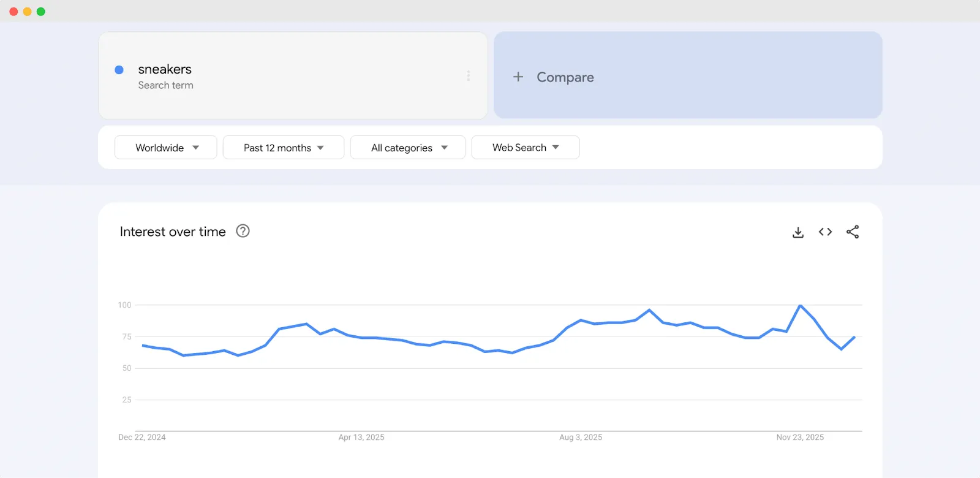Edit the sneakers search term
This screenshot has height=478, width=980.
(x=165, y=69)
